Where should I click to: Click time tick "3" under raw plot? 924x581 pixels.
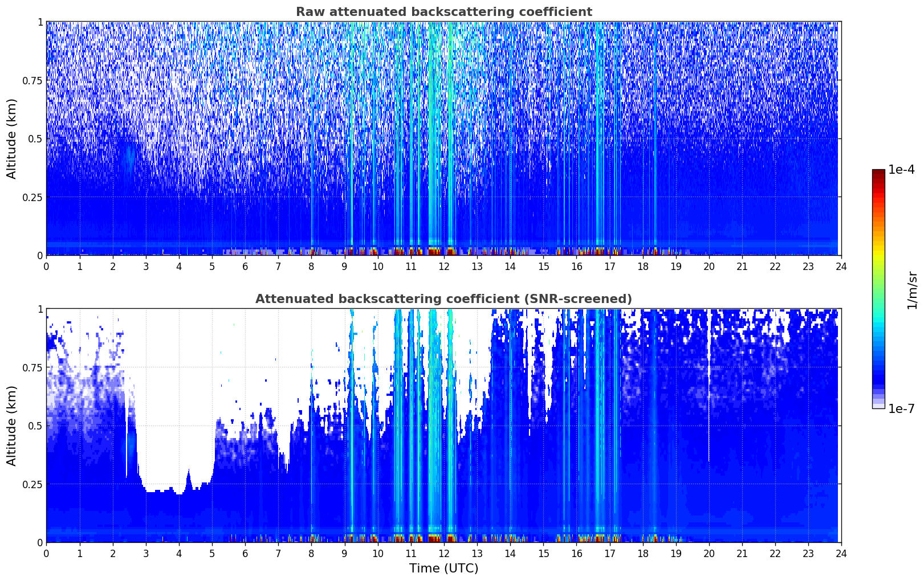pos(145,266)
